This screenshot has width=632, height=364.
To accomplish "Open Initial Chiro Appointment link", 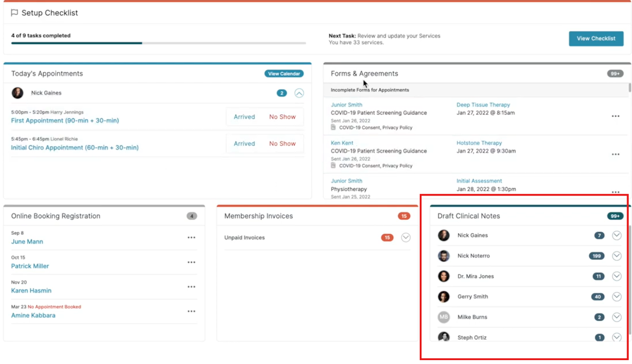I will [75, 147].
